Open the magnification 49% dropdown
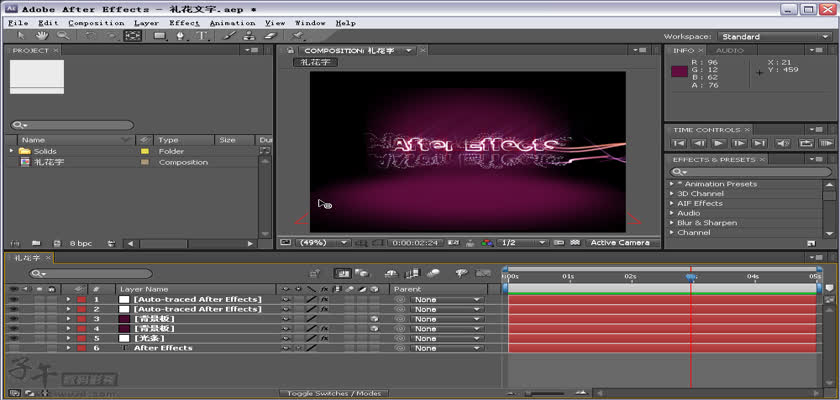This screenshot has height=400, width=840. (x=323, y=243)
